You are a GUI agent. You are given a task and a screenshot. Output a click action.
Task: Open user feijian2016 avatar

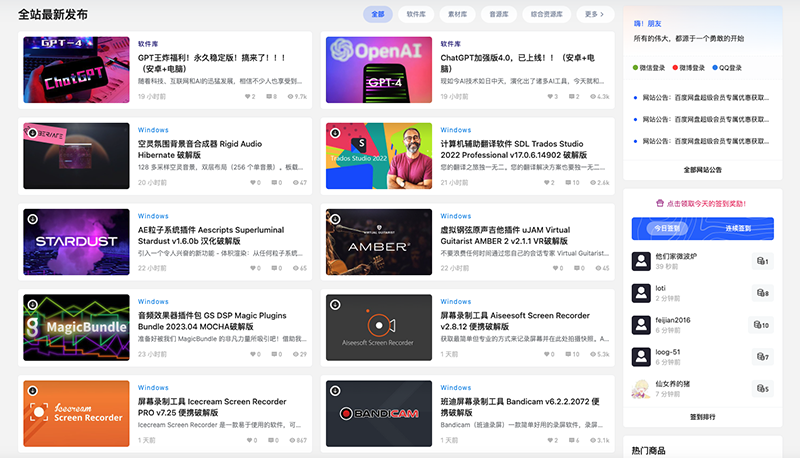tap(641, 325)
